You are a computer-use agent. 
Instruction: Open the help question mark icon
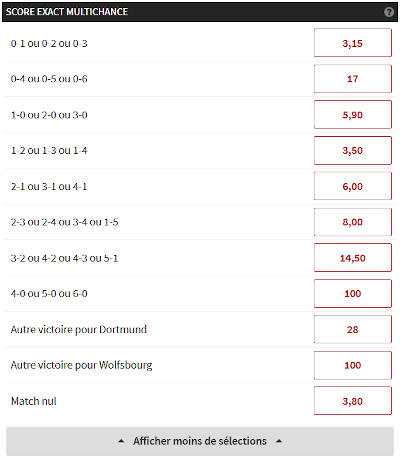point(389,12)
